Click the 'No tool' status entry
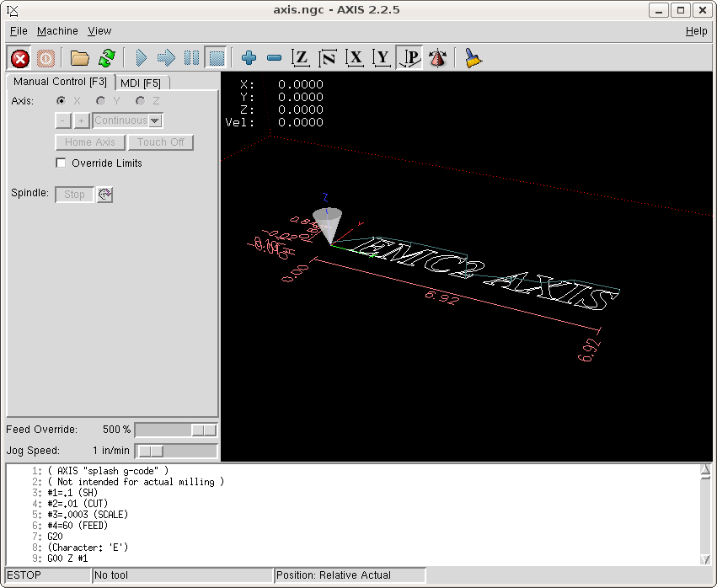This screenshot has height=588, width=717. click(183, 575)
